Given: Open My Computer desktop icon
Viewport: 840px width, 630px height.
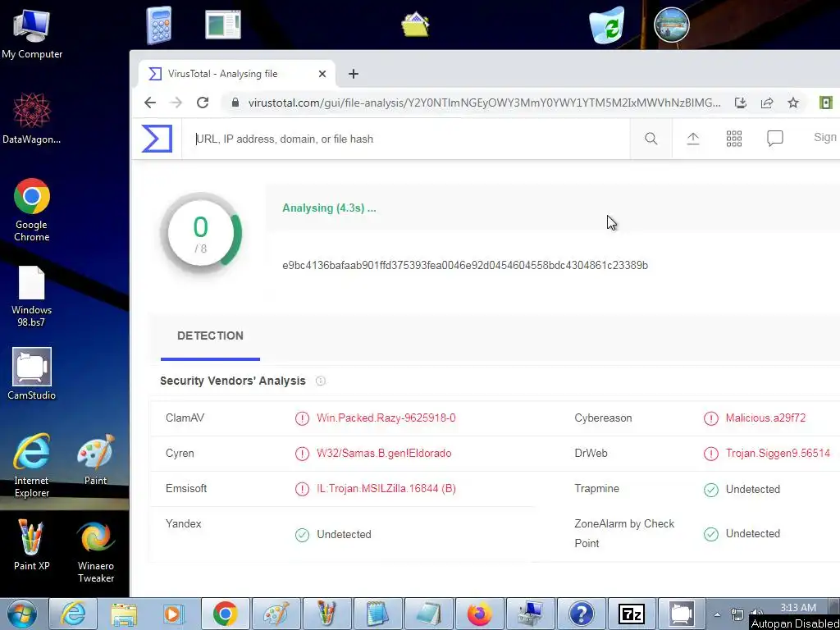Looking at the screenshot, I should coord(32,33).
